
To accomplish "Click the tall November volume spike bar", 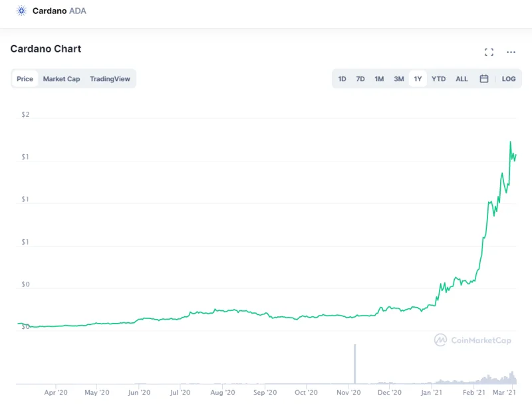I will (355, 364).
